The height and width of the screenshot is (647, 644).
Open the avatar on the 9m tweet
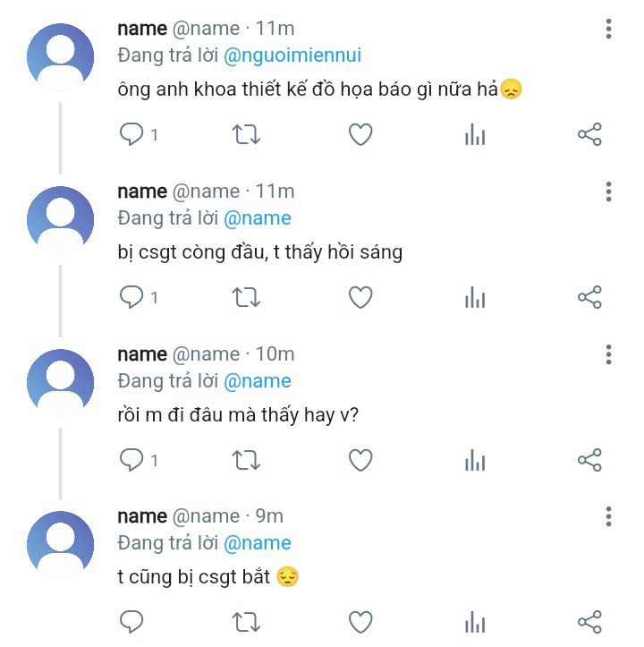tap(61, 544)
